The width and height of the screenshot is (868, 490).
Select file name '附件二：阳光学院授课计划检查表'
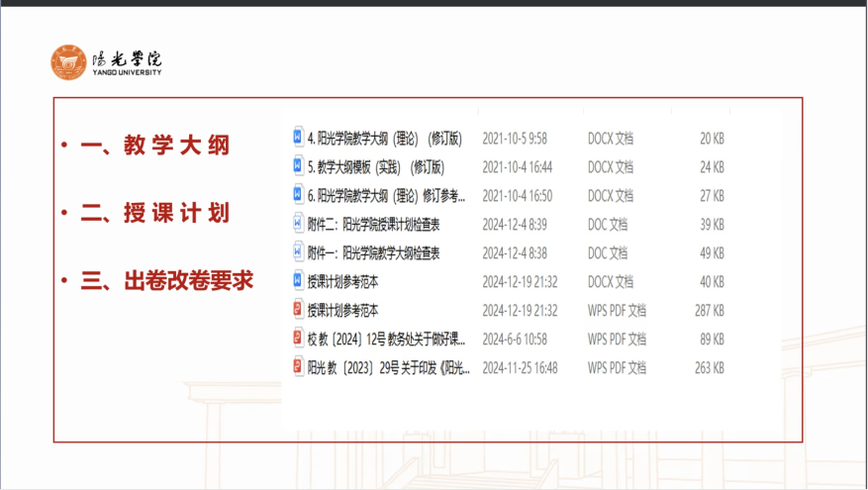[374, 225]
